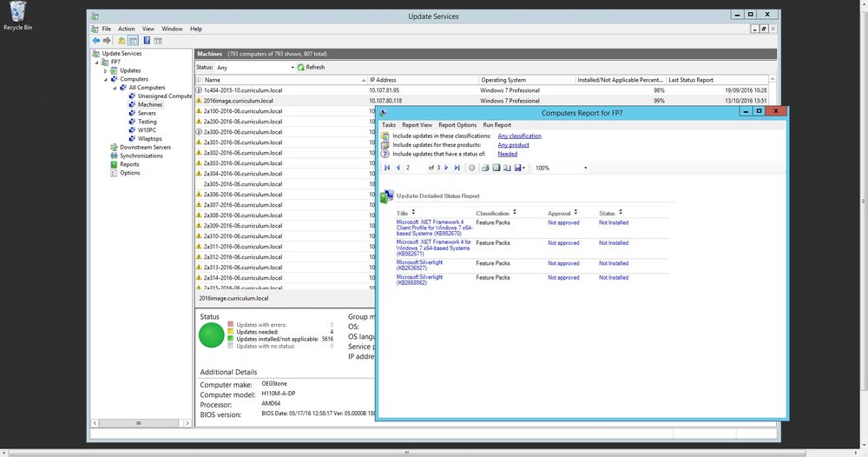Select Unassigned Computers in the tree
This screenshot has height=457, width=868.
(x=161, y=96)
